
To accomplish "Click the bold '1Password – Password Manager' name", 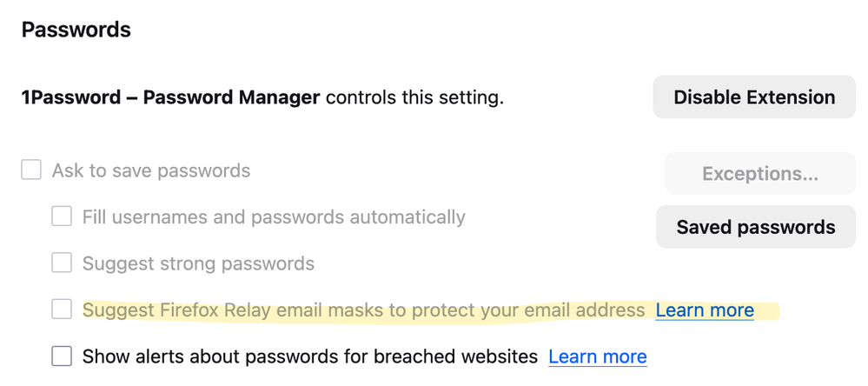I will pos(170,97).
